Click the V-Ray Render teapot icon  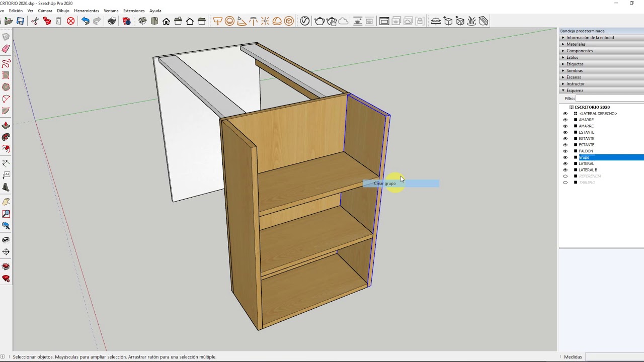click(x=319, y=21)
